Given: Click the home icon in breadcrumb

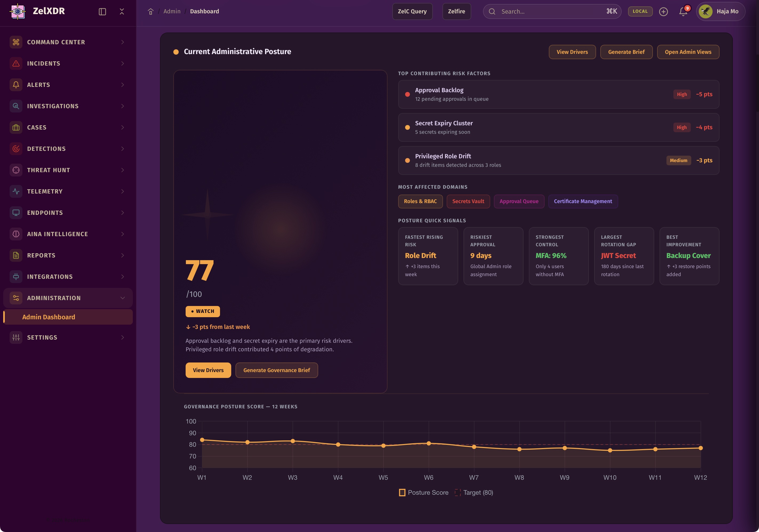Looking at the screenshot, I should [x=150, y=11].
